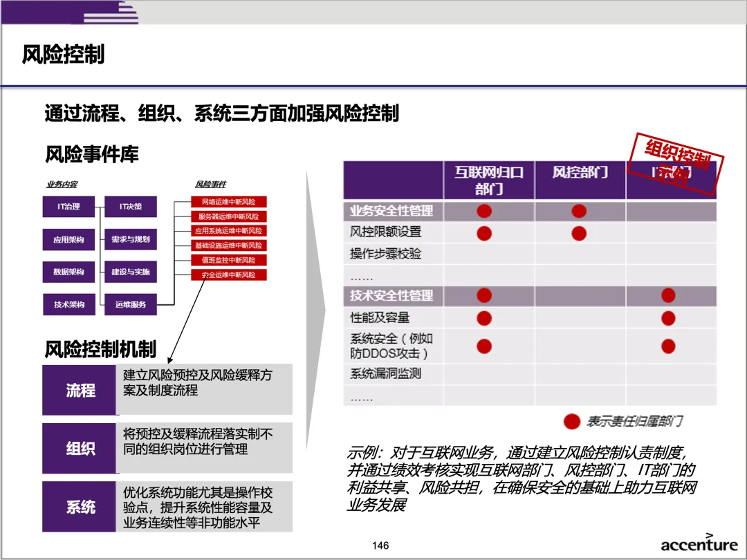Select the 技术架构 box
This screenshot has height=560, width=747.
point(68,304)
